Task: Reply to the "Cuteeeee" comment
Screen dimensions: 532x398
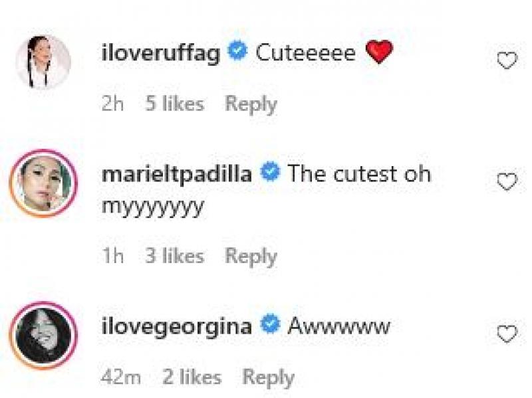Action: [x=251, y=104]
